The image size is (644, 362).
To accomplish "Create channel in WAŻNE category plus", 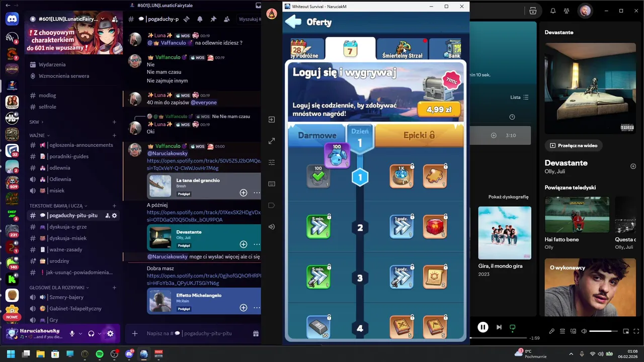I will (x=114, y=135).
